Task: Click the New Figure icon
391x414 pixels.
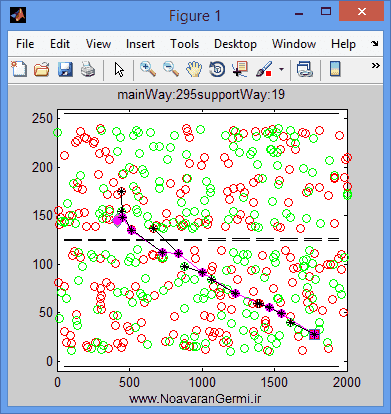Action: pyautogui.click(x=19, y=69)
